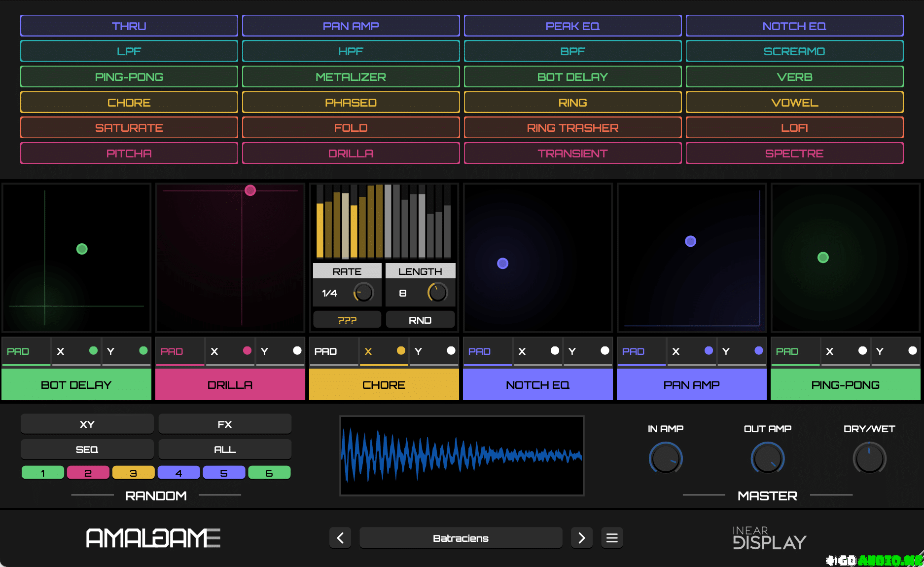
Task: Select the HPF filter effect
Action: point(351,51)
